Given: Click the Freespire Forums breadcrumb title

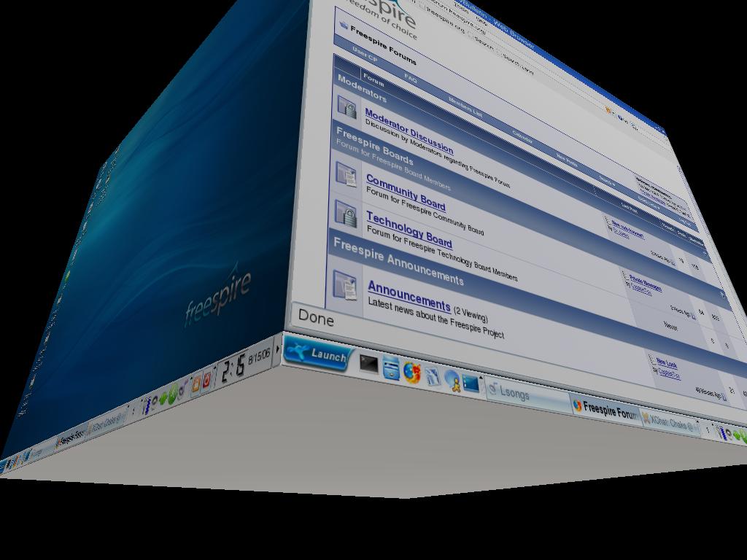Looking at the screenshot, I should pos(383,45).
